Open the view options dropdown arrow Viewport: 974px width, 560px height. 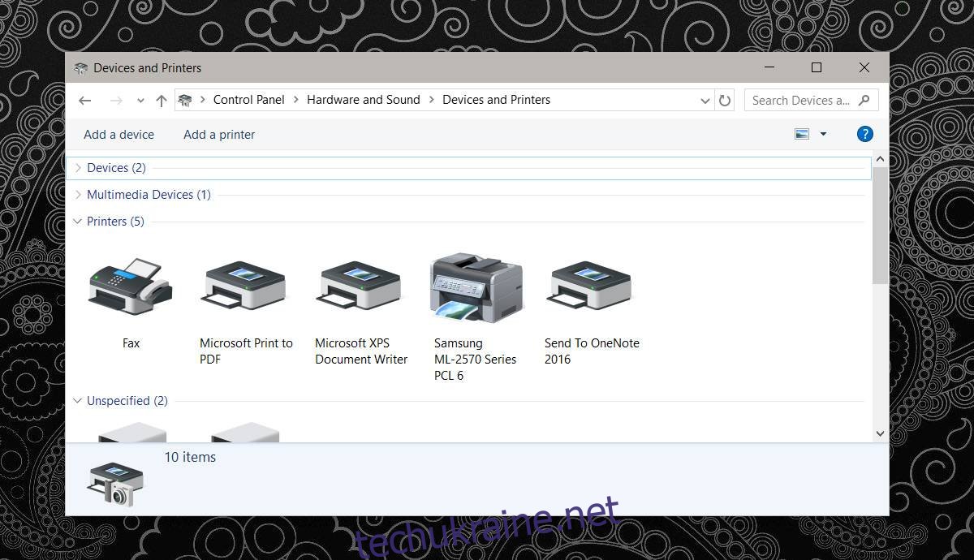click(x=823, y=134)
